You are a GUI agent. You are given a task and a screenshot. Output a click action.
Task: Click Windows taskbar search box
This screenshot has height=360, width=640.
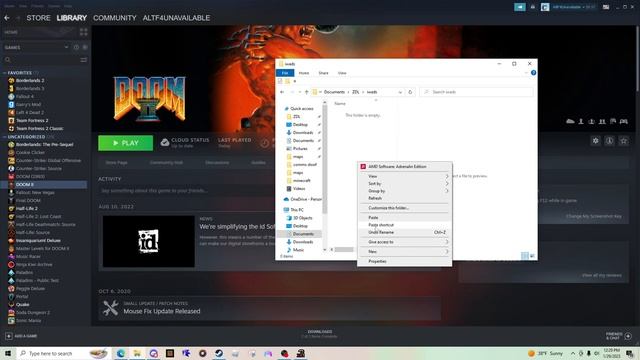(x=64, y=353)
